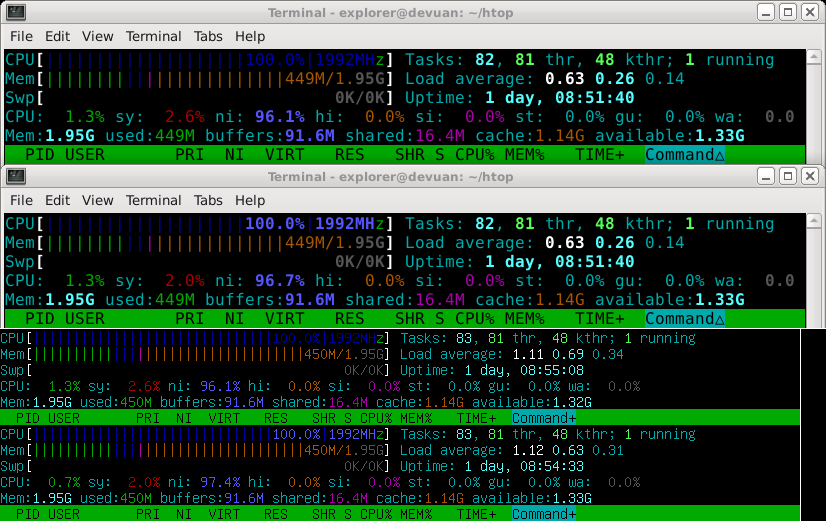The height and width of the screenshot is (521, 826).
Task: Sort by PID column in top terminal htop
Action: point(40,155)
